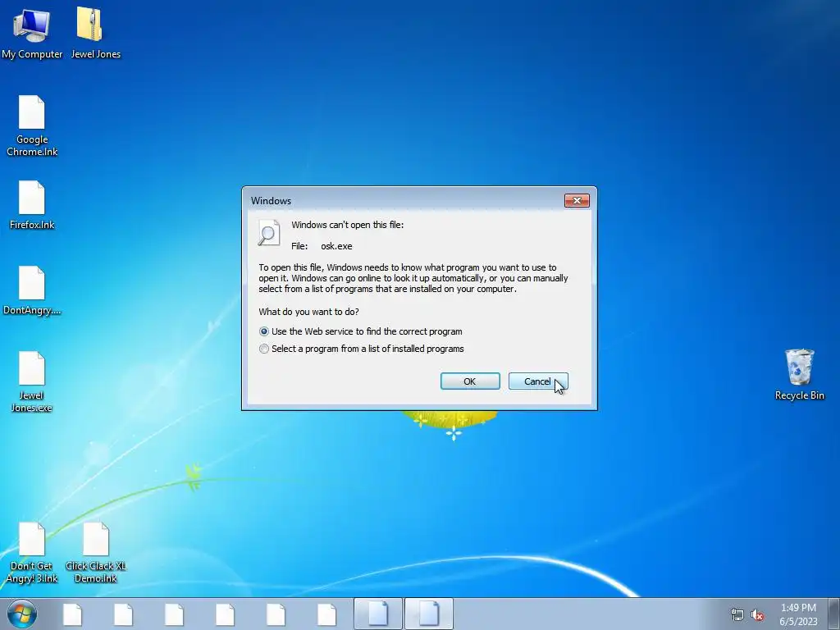
Task: Select the Jewel Jones zipped folder icon
Action: (95, 33)
